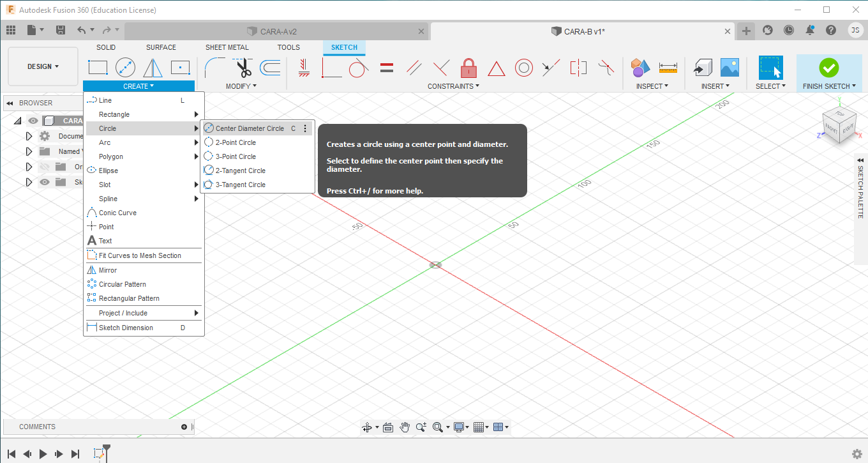Screen dimensions: 868x463
Task: Click the Insert Canvas image icon
Action: click(x=730, y=67)
